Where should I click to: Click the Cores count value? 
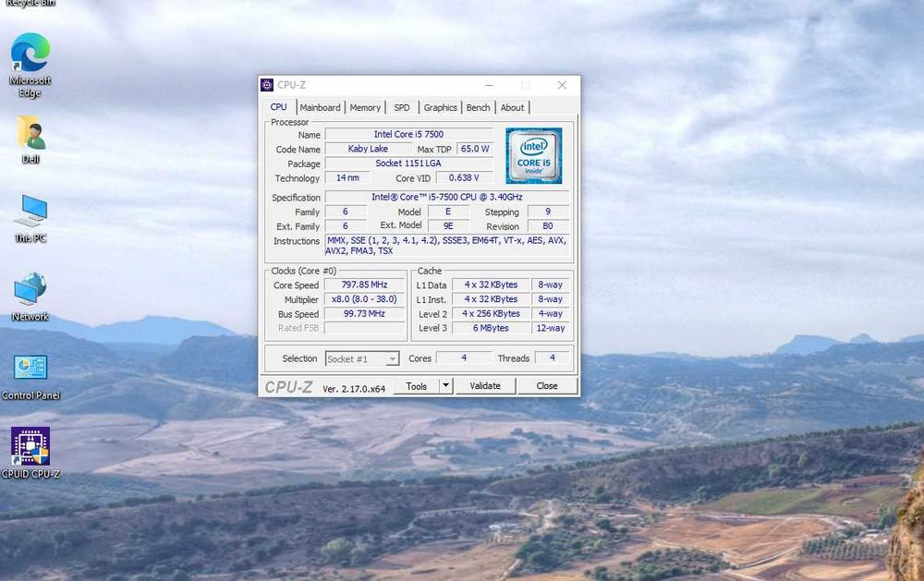pyautogui.click(x=464, y=357)
